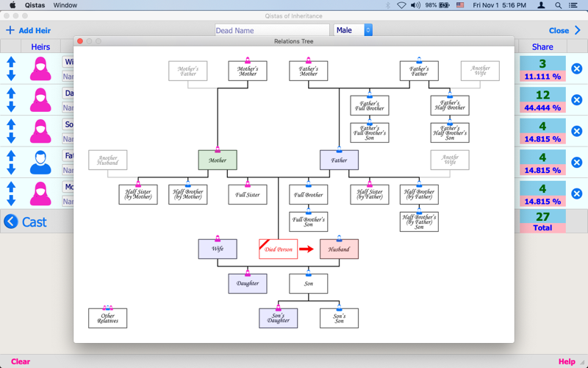Click the Father box in the relations tree
Image resolution: width=588 pixels, height=368 pixels.
click(x=339, y=160)
